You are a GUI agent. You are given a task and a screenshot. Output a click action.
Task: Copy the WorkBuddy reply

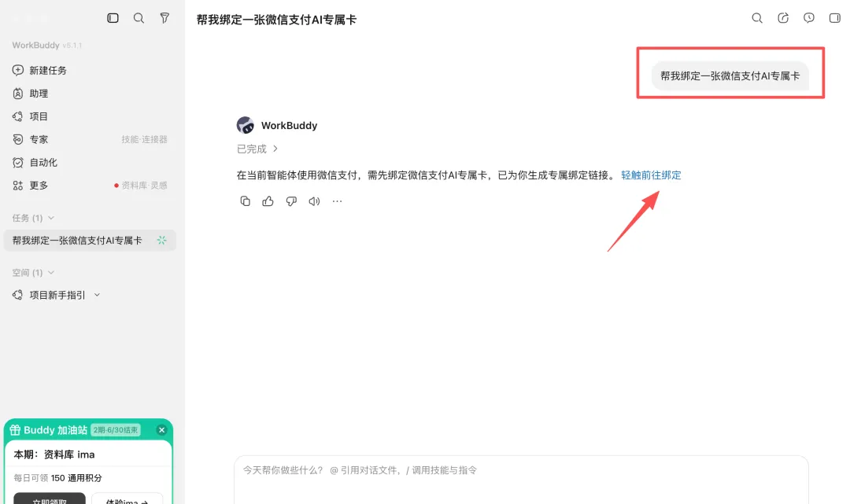pos(245,201)
